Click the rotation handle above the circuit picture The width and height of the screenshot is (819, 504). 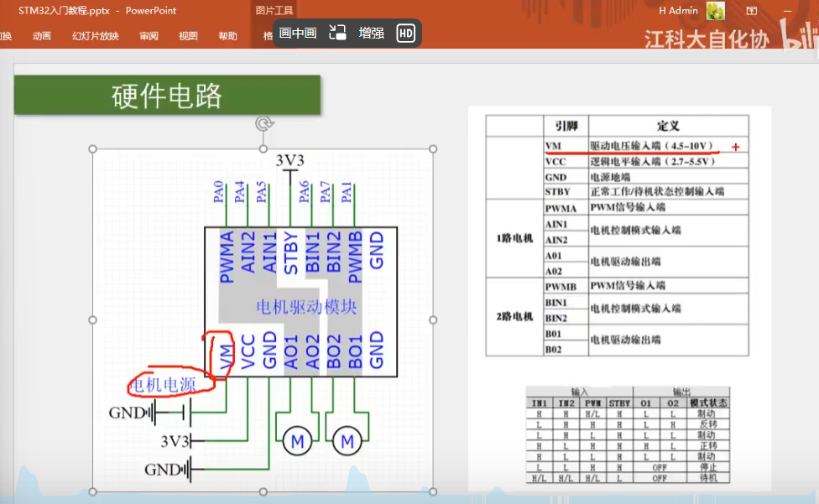point(263,123)
